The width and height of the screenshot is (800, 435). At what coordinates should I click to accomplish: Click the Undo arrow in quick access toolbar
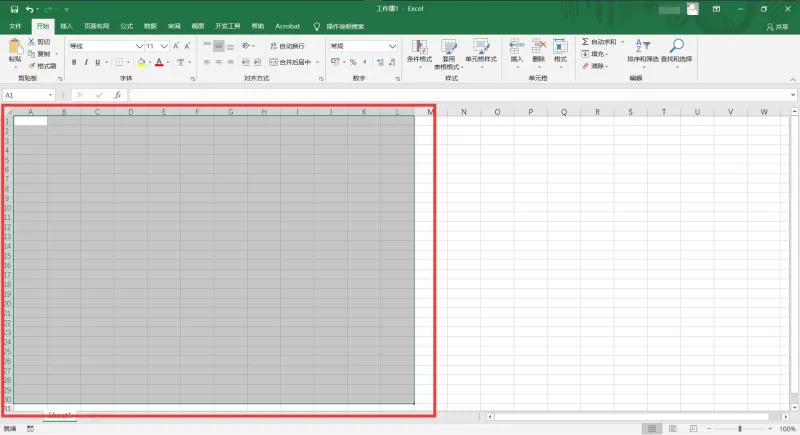point(30,9)
